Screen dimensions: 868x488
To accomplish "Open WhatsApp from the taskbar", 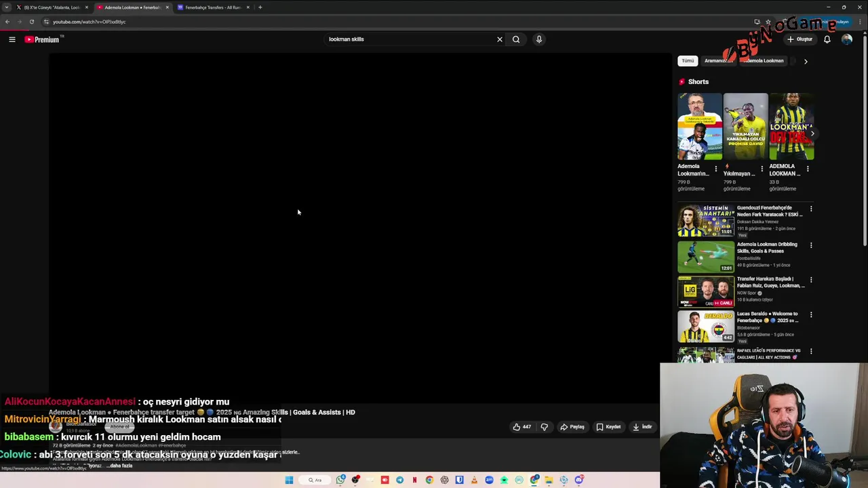I will tap(340, 480).
